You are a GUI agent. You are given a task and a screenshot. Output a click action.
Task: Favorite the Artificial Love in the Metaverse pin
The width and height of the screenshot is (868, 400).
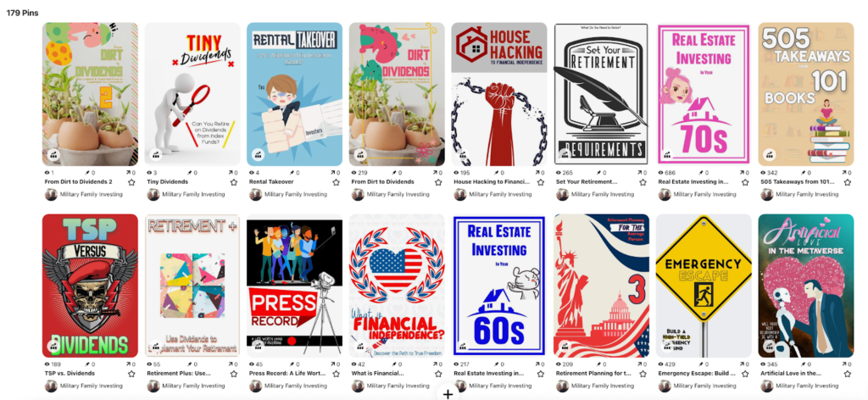click(847, 374)
